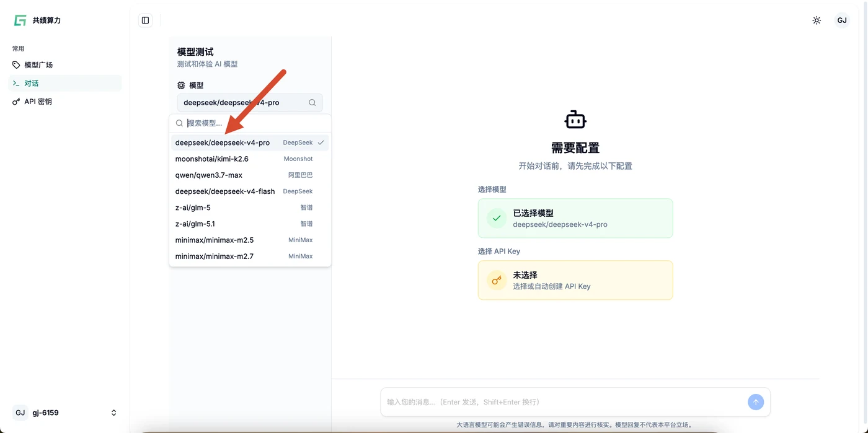Click the magnifier icon in 搜索模型 field
The image size is (868, 433).
point(179,123)
